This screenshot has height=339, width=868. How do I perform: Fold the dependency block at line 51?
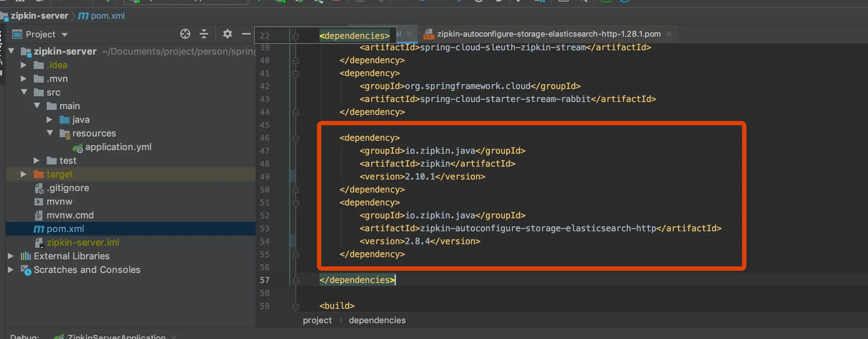point(296,203)
